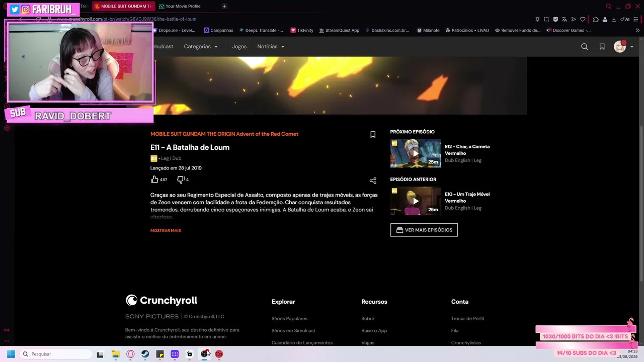Open the DeepL Translate bookmark
The image size is (644, 362).
click(261, 31)
